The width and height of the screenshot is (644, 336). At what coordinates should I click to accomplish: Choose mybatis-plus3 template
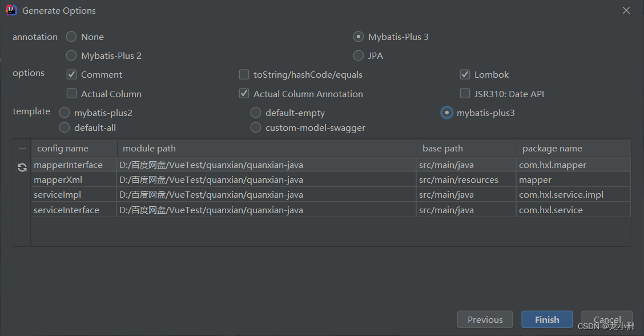point(447,113)
